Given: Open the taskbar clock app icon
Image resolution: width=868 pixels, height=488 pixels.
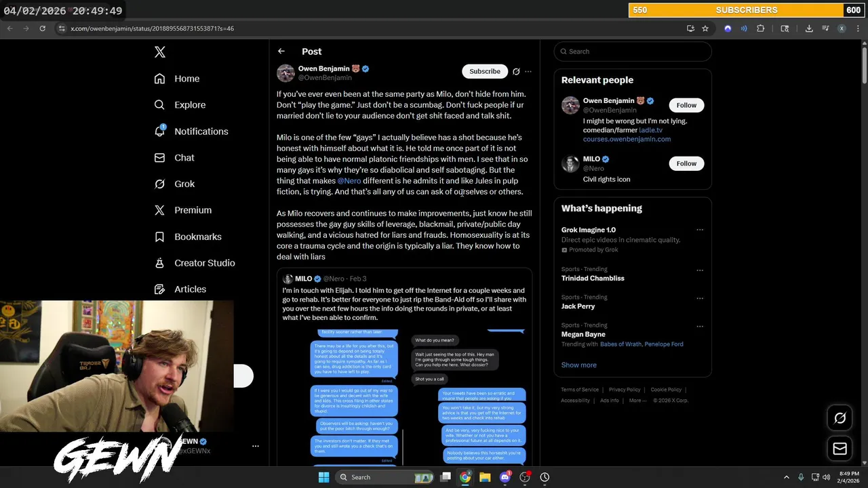Looking at the screenshot, I should coord(545,477).
